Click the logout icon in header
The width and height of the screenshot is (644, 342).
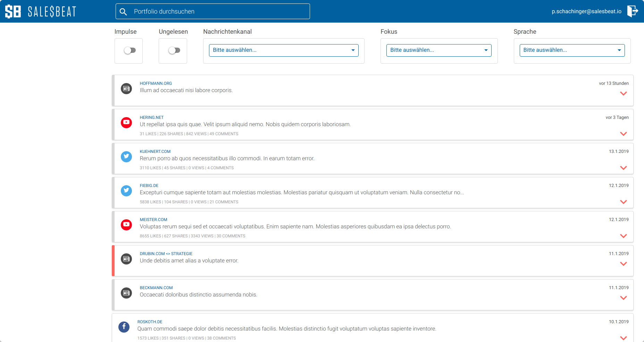coord(632,11)
